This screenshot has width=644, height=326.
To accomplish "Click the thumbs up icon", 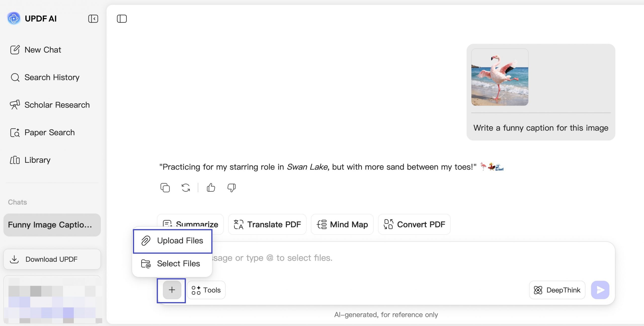I will coord(211,188).
